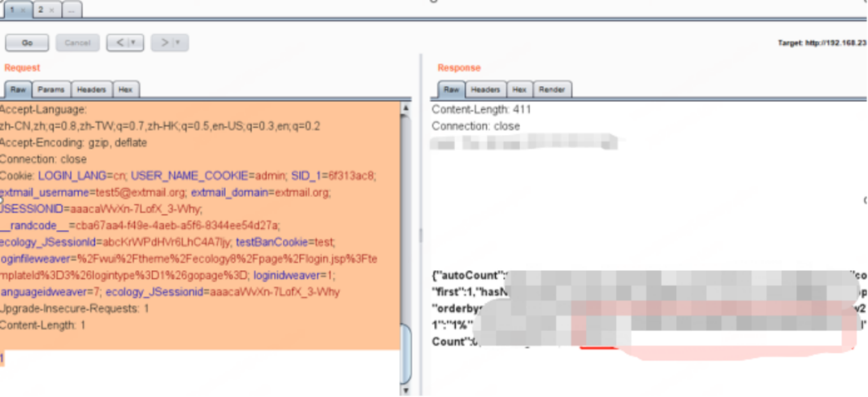Switch to Repeater tab 2
This screenshot has height=397, width=868.
(x=40, y=10)
